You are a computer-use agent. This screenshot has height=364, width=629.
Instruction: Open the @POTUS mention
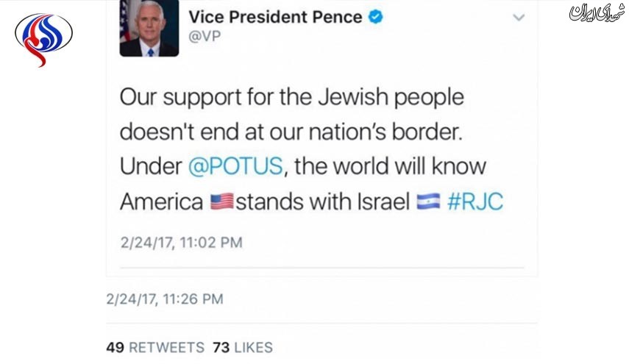click(x=235, y=165)
